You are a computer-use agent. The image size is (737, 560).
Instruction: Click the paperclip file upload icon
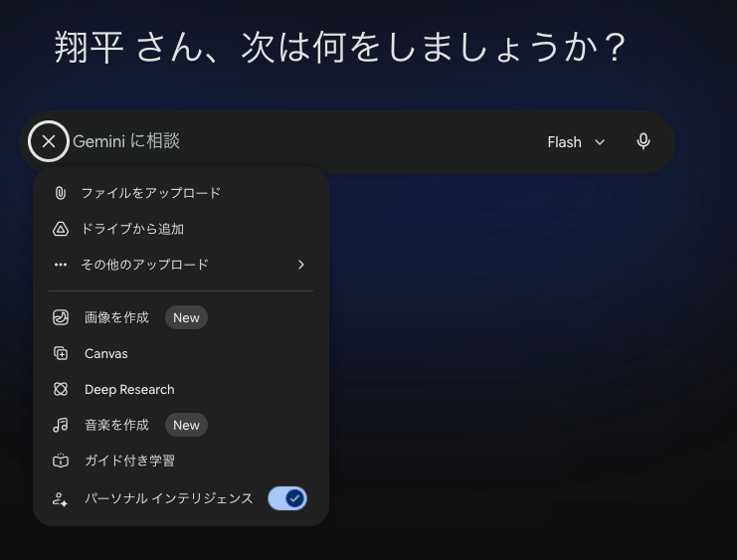point(60,193)
